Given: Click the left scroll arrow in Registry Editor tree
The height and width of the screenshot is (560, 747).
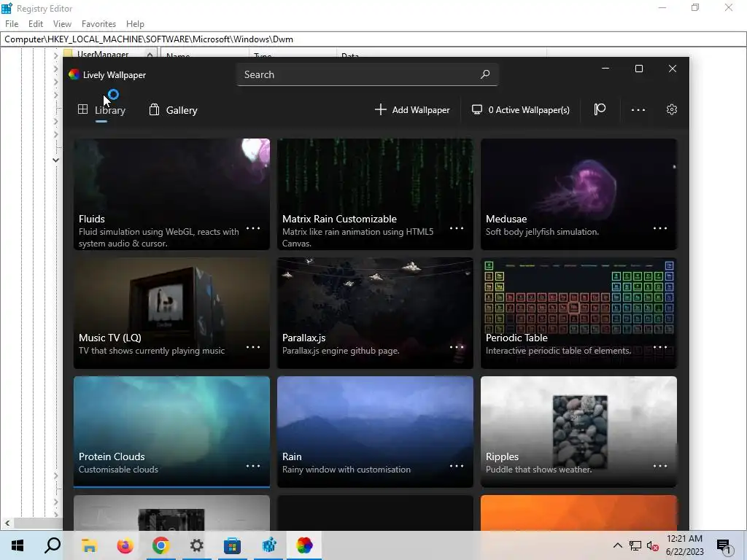Looking at the screenshot, I should (7, 523).
